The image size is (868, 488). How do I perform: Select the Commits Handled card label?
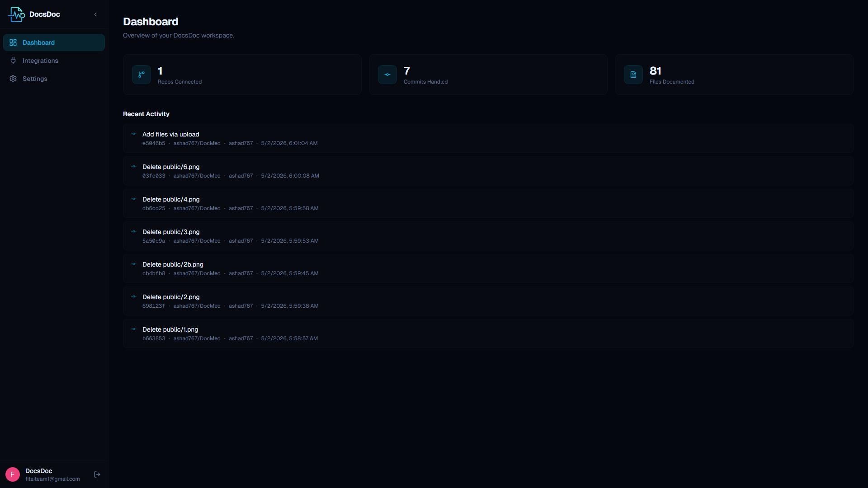coord(425,82)
